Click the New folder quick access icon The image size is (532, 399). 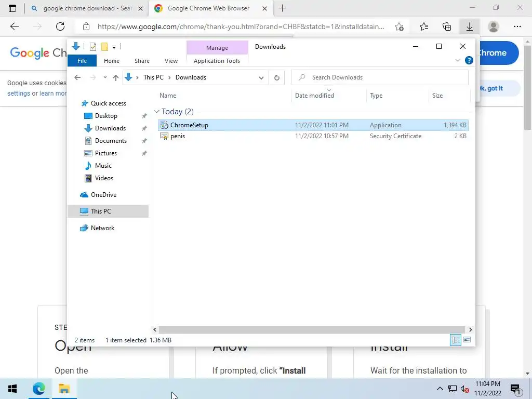click(x=104, y=47)
